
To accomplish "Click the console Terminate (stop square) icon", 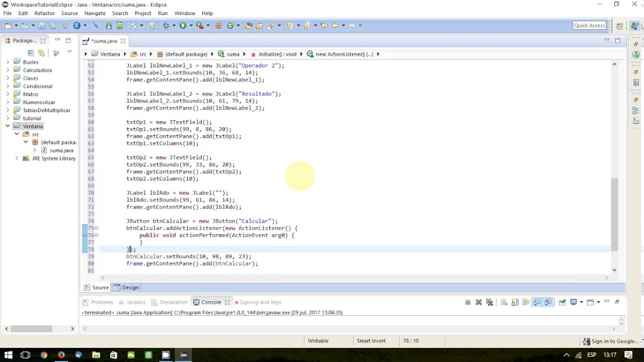I will [468, 302].
